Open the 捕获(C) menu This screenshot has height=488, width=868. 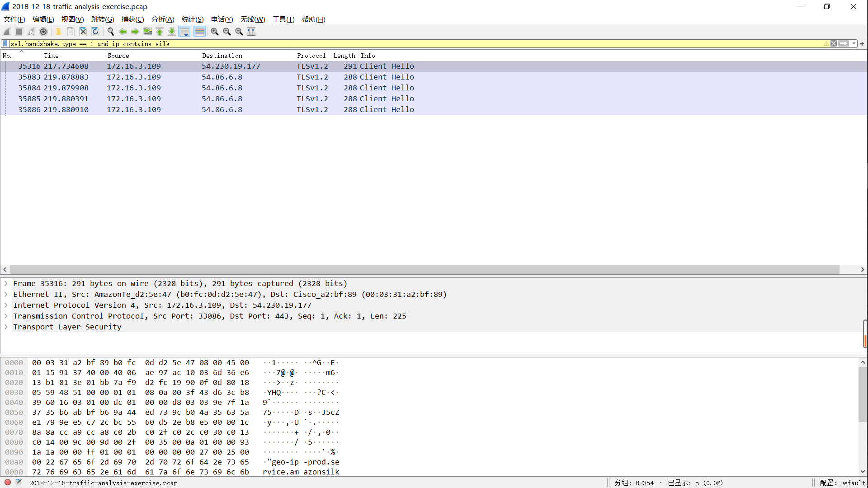pyautogui.click(x=132, y=19)
